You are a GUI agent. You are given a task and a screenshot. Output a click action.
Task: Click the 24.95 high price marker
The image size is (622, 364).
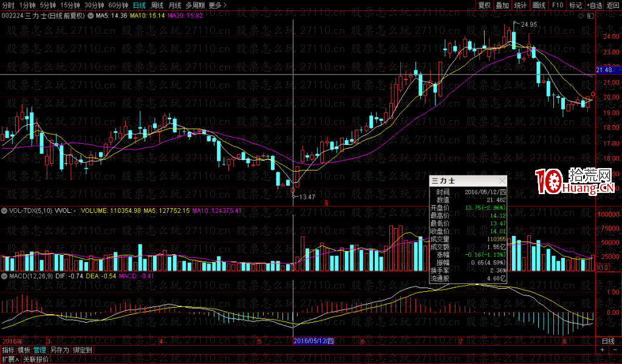[x=528, y=24]
